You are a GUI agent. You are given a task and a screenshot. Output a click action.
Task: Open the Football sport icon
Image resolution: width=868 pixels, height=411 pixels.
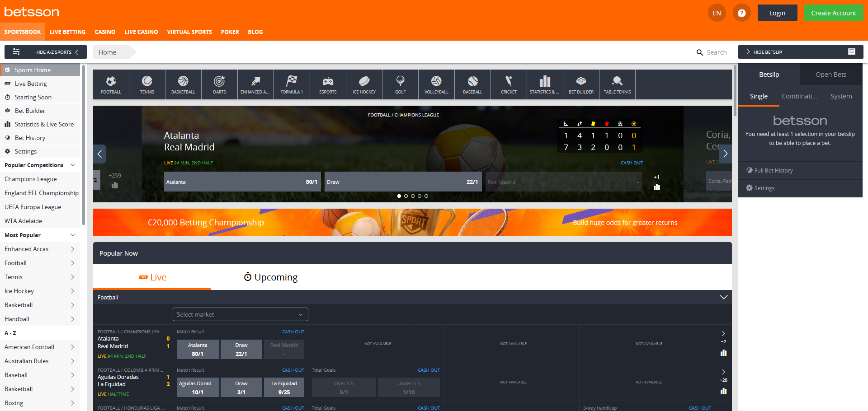tap(111, 84)
